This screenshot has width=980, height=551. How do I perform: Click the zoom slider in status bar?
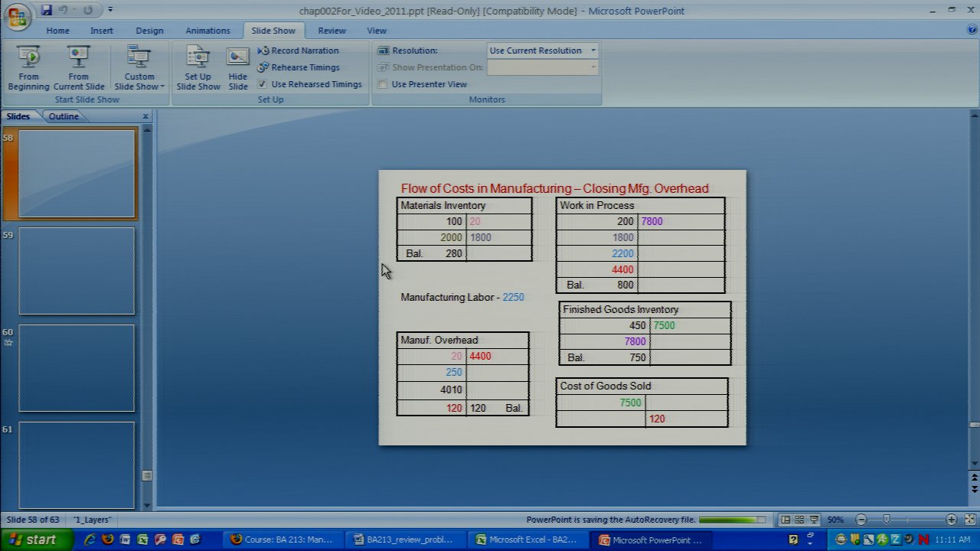pos(887,520)
